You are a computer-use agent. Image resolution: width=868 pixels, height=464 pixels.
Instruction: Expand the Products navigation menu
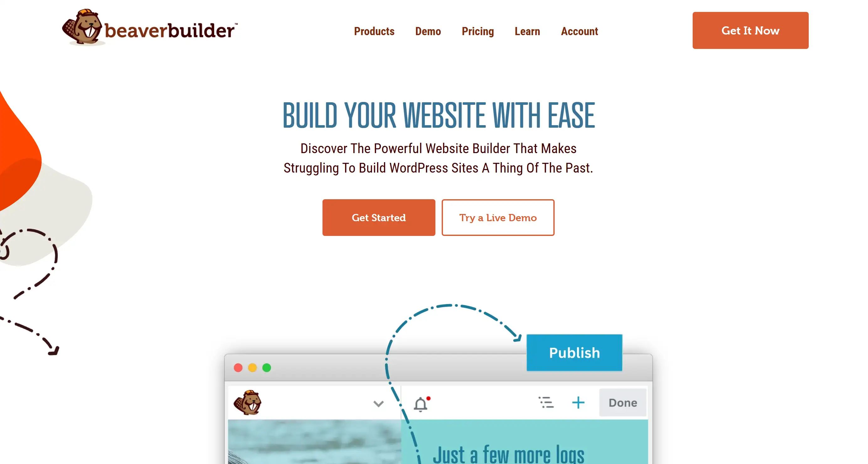tap(374, 31)
